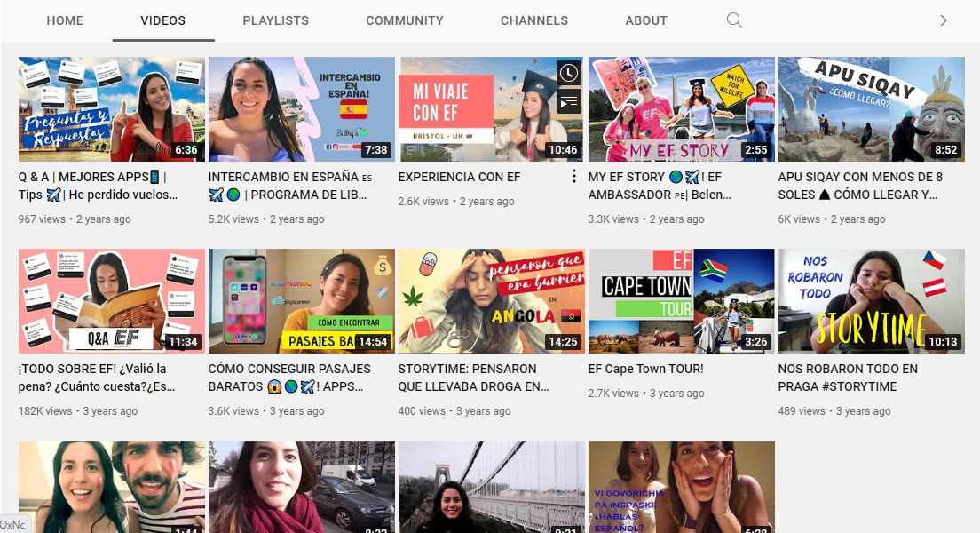Click title INTERCAMBIO EN ESPAÑA
The height and width of the screenshot is (533, 980).
pos(290,186)
